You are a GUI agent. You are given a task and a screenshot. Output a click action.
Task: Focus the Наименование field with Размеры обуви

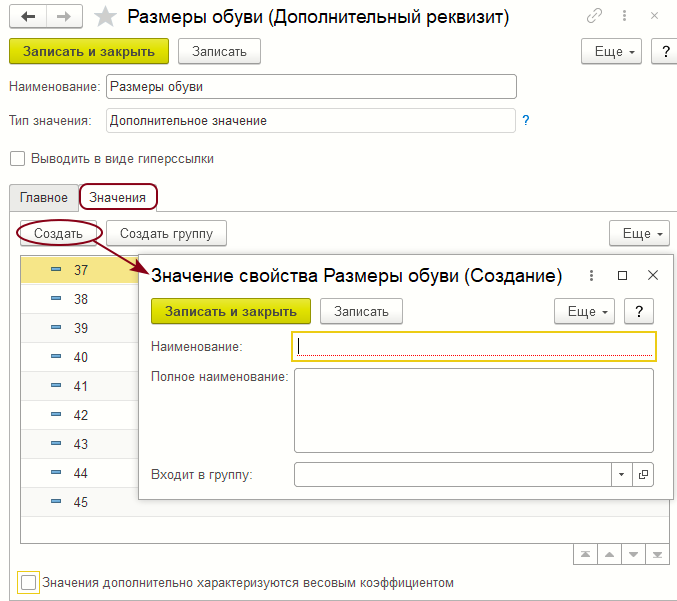(311, 86)
